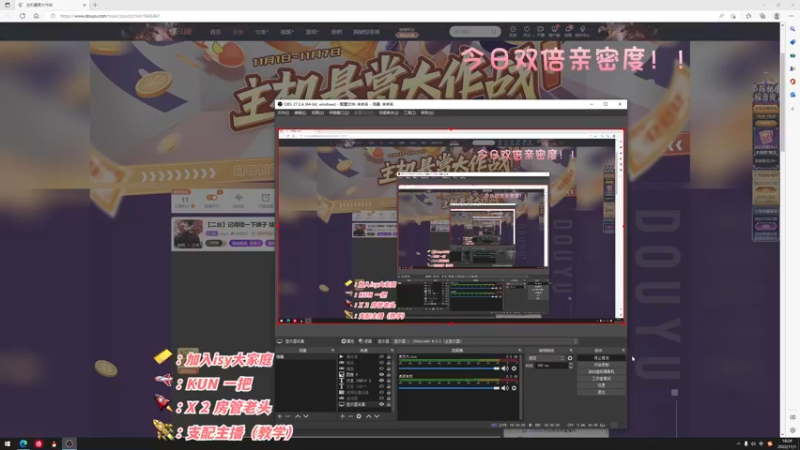Open the OBS 编辑 menu
The image size is (800, 450).
point(300,113)
